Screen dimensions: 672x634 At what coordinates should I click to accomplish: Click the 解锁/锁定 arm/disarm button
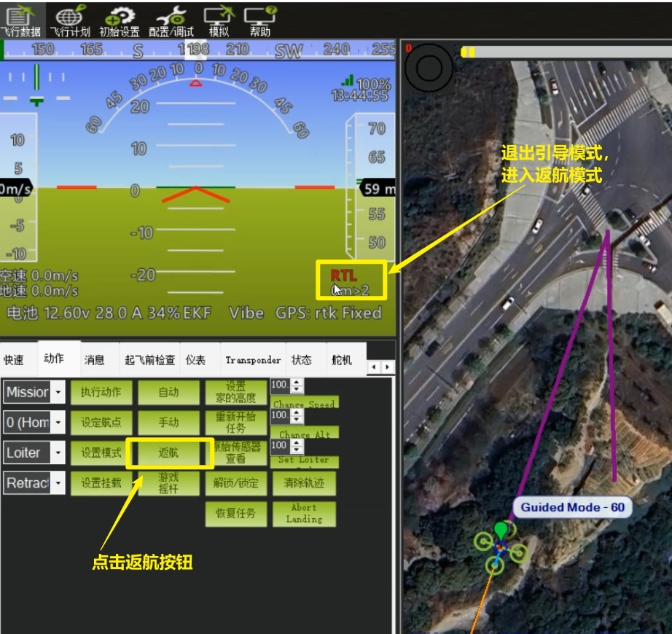(x=235, y=482)
